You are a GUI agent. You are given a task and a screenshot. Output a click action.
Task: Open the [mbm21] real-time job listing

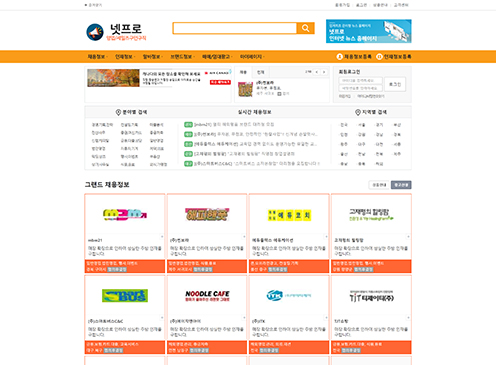[234, 125]
